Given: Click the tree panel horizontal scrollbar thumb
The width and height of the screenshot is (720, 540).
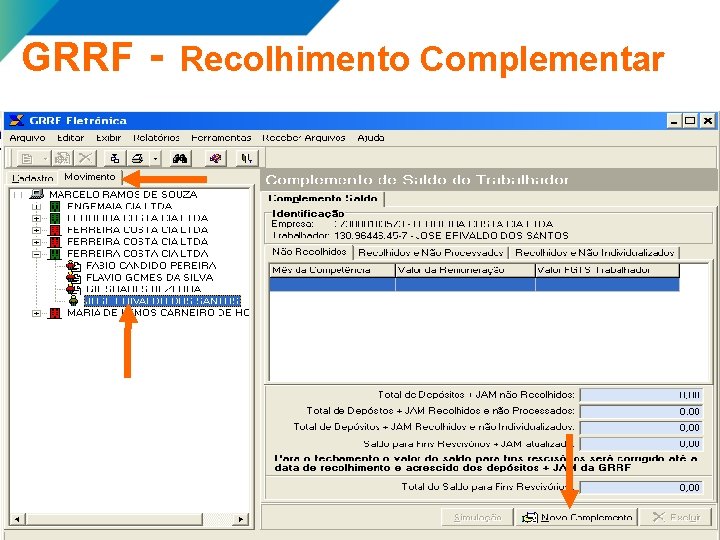Looking at the screenshot, I should click(114, 519).
